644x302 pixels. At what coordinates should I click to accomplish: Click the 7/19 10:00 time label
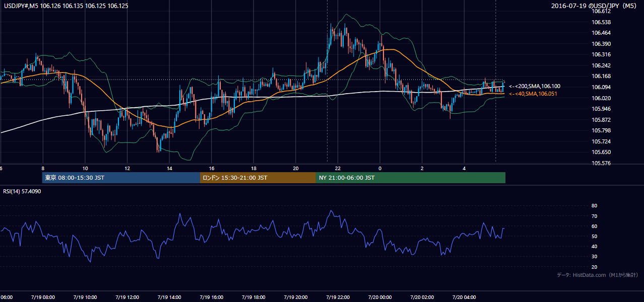coord(85,297)
